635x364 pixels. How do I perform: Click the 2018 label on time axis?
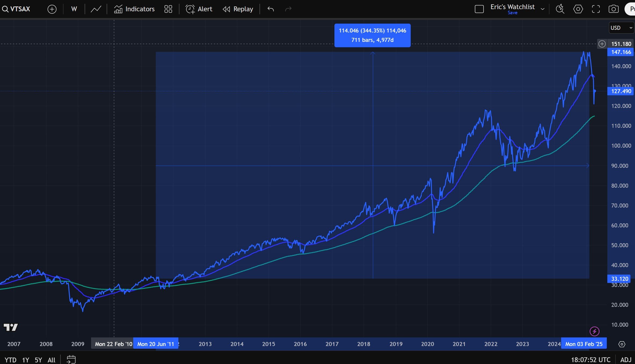[364, 344]
